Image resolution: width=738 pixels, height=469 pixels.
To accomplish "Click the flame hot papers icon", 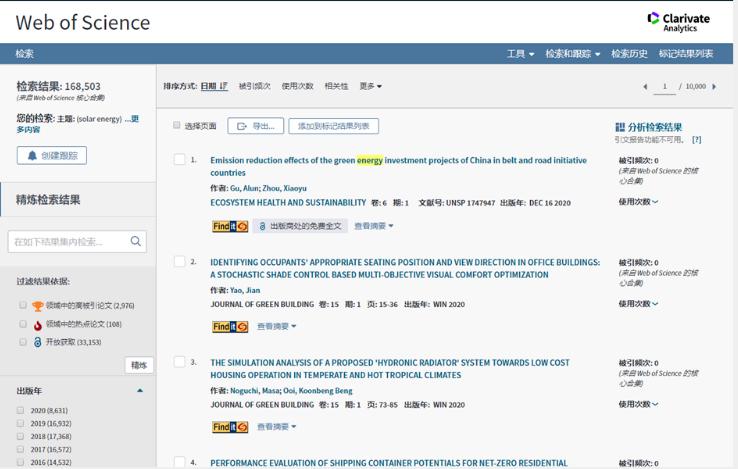I will [38, 324].
